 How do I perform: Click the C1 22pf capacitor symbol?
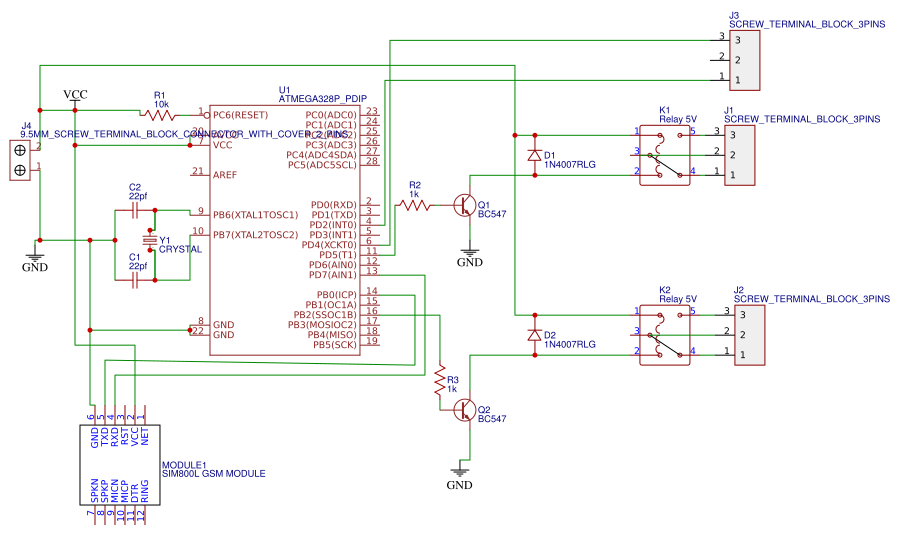[135, 280]
